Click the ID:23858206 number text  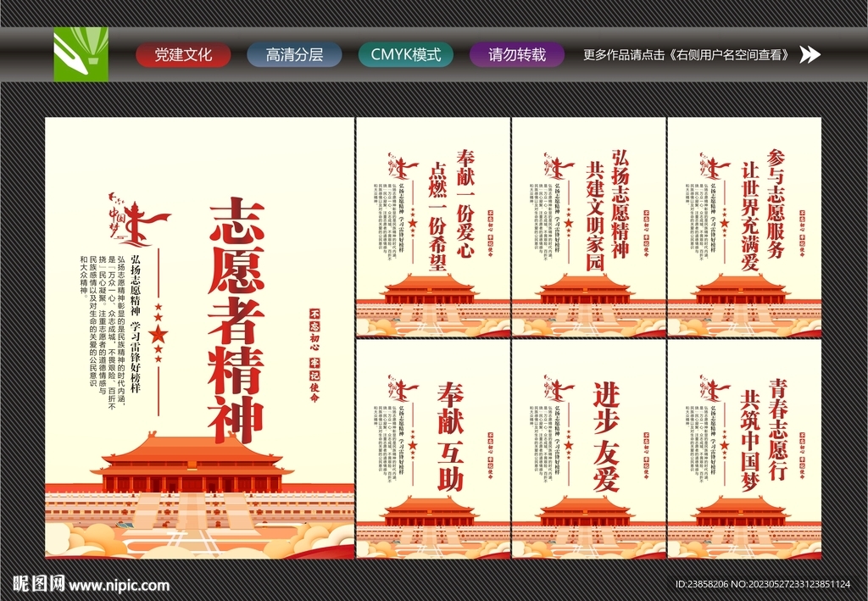[702, 584]
